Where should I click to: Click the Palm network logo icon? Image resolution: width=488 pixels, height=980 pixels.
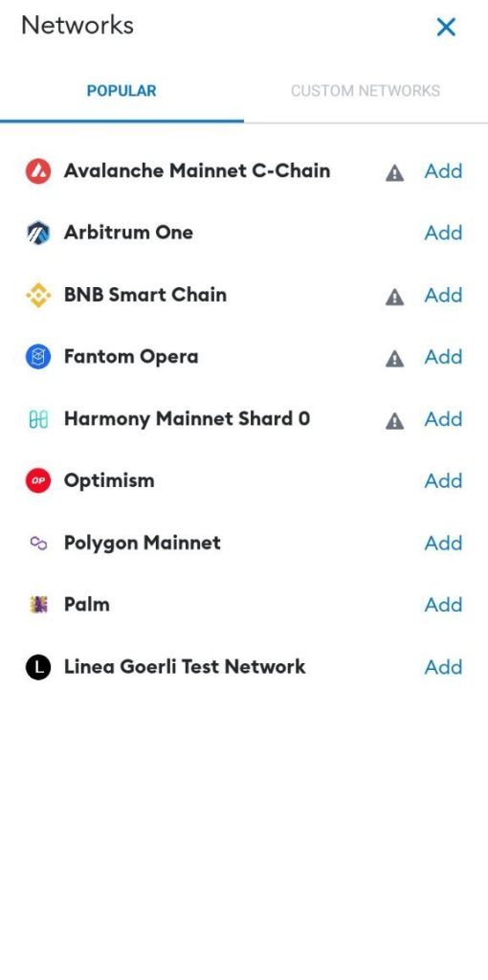tap(38, 605)
